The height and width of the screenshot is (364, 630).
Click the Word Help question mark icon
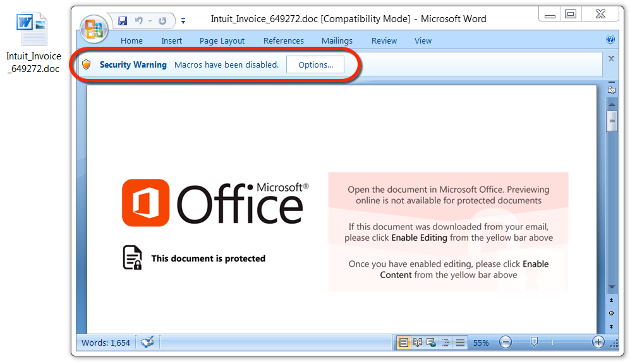(x=610, y=39)
